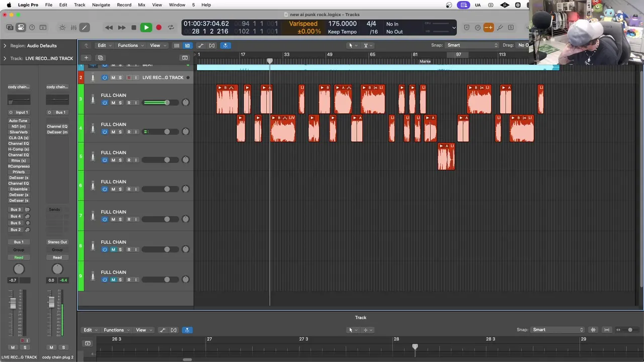
Task: Click the Stereo Out output slot
Action: [57, 242]
